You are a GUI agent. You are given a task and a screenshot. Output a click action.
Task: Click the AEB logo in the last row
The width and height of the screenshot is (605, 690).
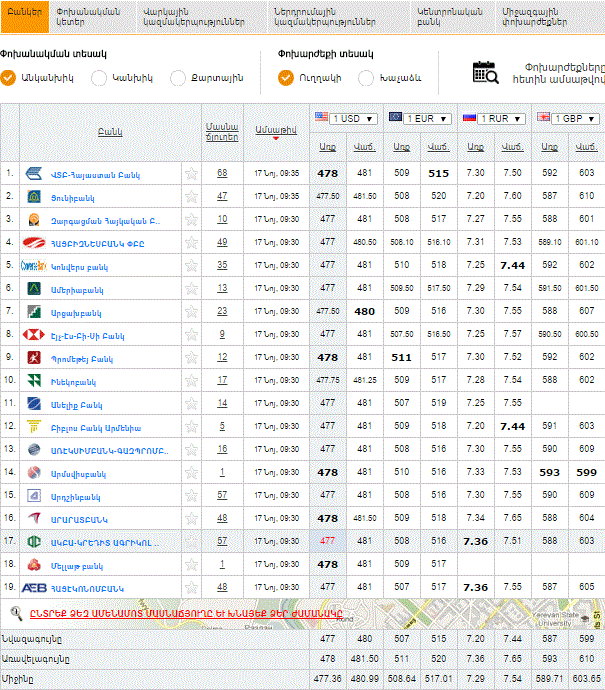(35, 587)
